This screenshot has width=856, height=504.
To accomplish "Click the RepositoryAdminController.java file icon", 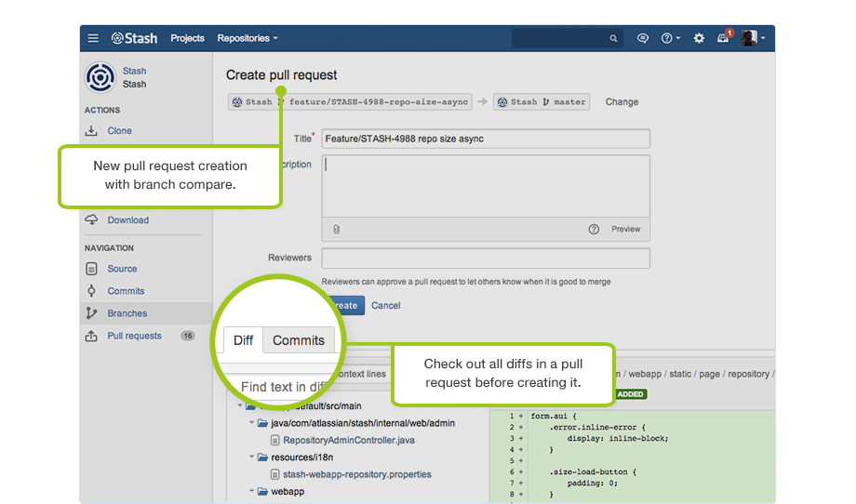I will click(x=275, y=440).
